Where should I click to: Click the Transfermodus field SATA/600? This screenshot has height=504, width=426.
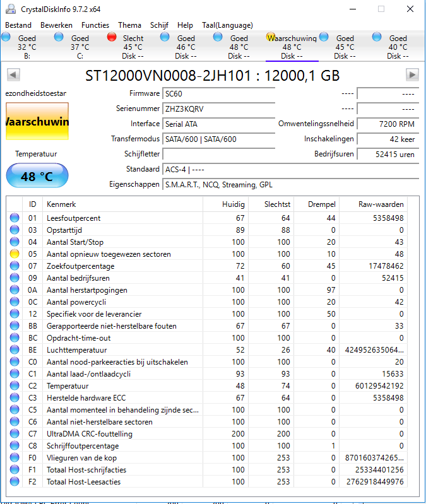(x=219, y=139)
